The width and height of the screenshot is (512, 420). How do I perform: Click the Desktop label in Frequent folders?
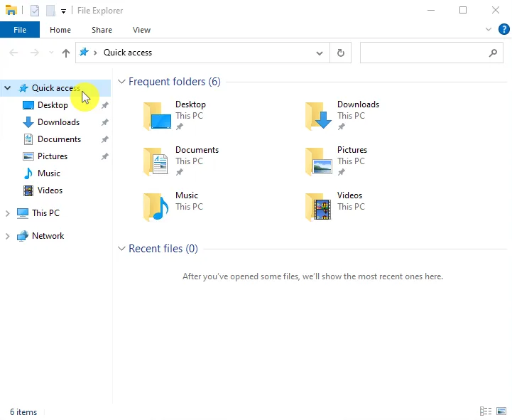(x=190, y=104)
